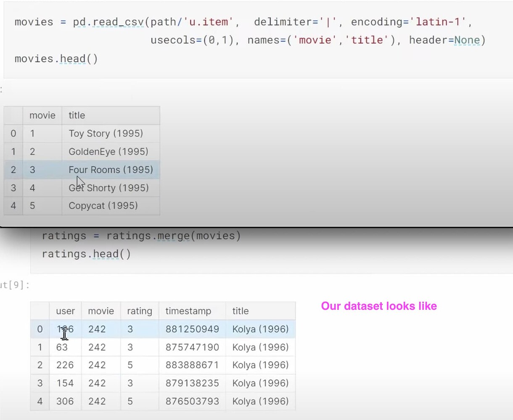This screenshot has width=513, height=420.
Task: Select the first Kolya (1996) row in ratings
Action: [260, 329]
